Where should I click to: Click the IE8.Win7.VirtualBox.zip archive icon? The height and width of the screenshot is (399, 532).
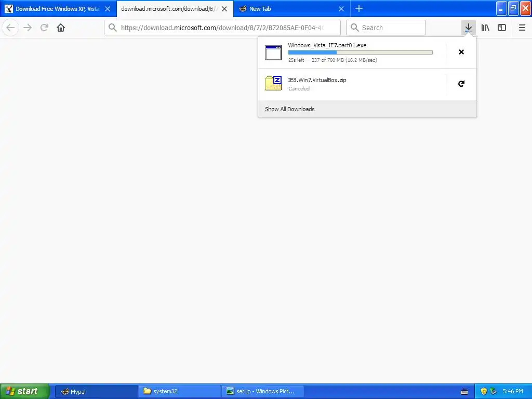click(x=273, y=83)
